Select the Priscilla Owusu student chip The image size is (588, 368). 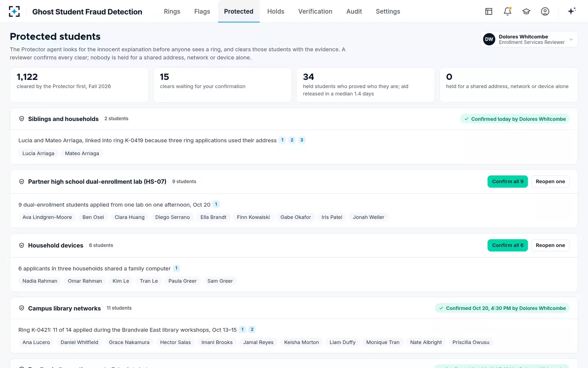click(471, 342)
